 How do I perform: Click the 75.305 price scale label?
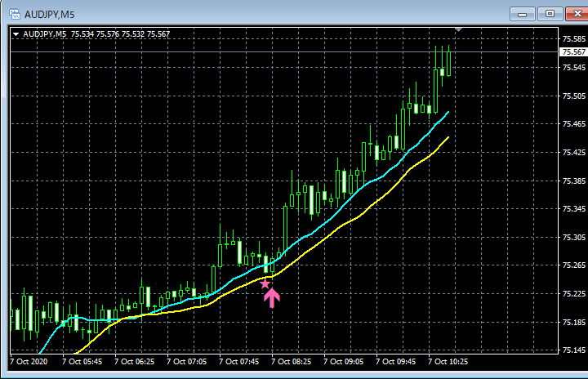(574, 238)
